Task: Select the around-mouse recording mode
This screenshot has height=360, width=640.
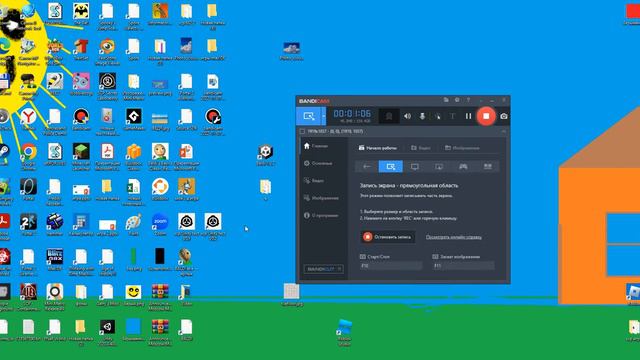Action: point(439,167)
